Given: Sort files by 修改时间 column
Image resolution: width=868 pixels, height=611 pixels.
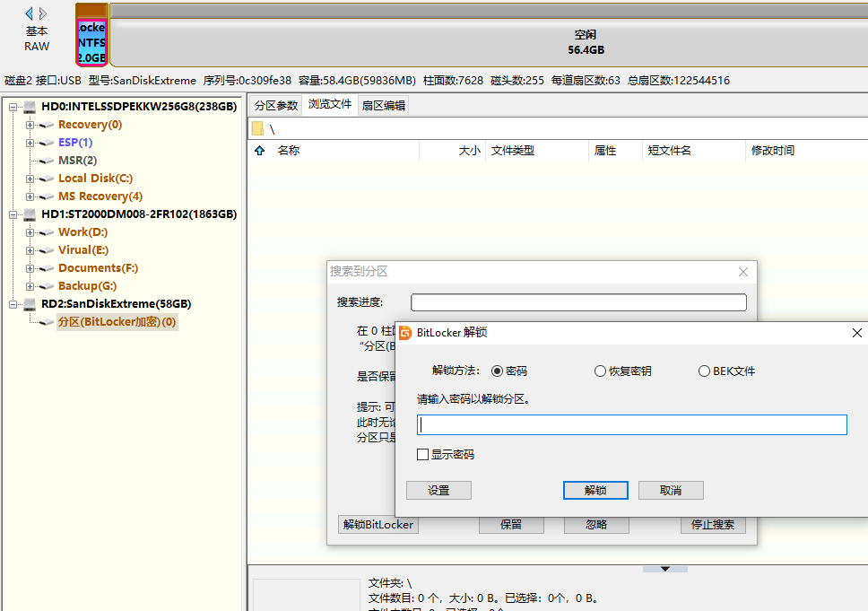Looking at the screenshot, I should pos(773,151).
